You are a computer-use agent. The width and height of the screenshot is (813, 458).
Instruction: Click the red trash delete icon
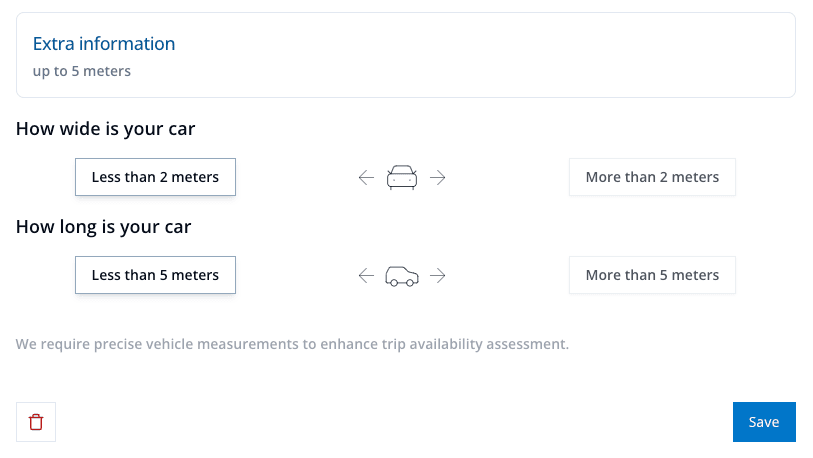tap(36, 422)
